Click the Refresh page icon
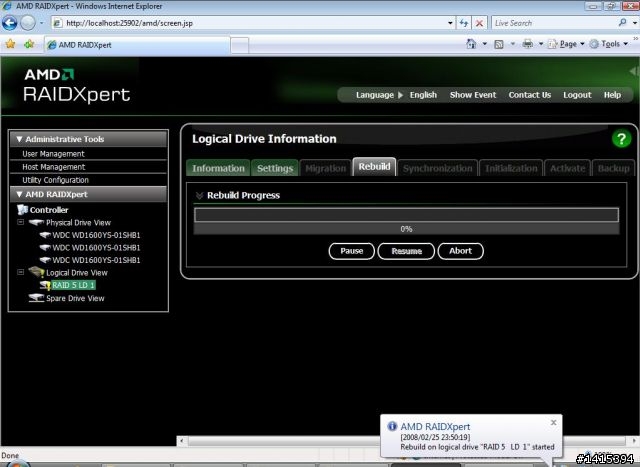Screen dimensions: 640x467 click(464, 23)
